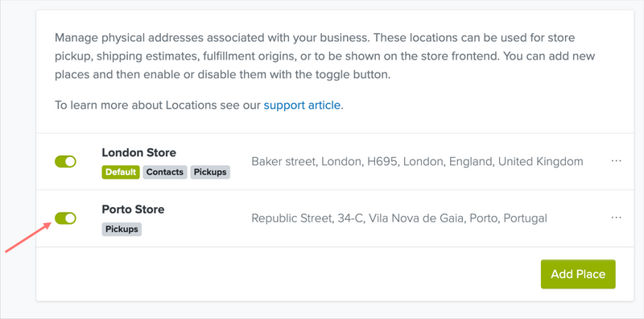The image size is (644, 319).
Task: Click the red arrow pointing at the Porto toggle
Action: (28, 238)
